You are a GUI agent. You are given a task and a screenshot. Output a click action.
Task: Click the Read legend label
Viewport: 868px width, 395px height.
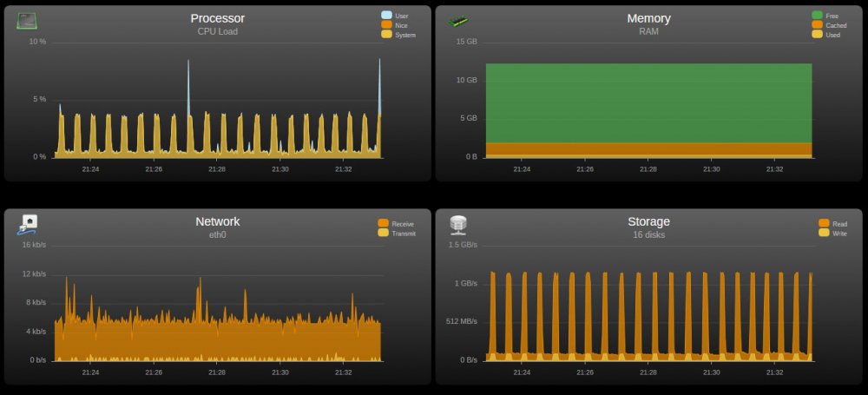tap(839, 224)
